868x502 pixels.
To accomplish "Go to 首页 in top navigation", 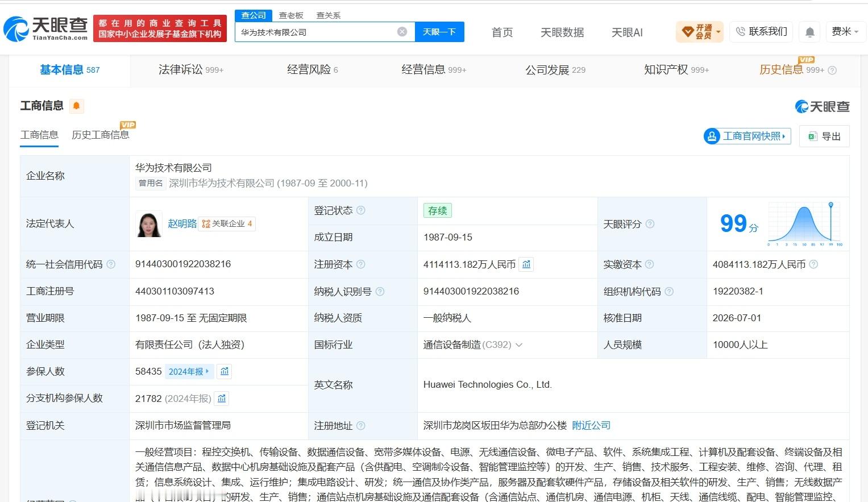I will (x=502, y=32).
